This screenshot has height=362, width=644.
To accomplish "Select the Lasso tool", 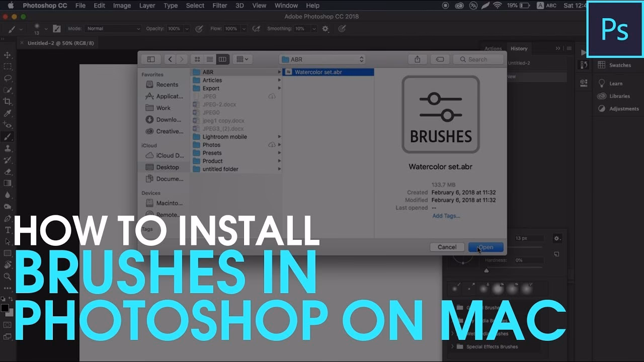I will click(x=8, y=78).
